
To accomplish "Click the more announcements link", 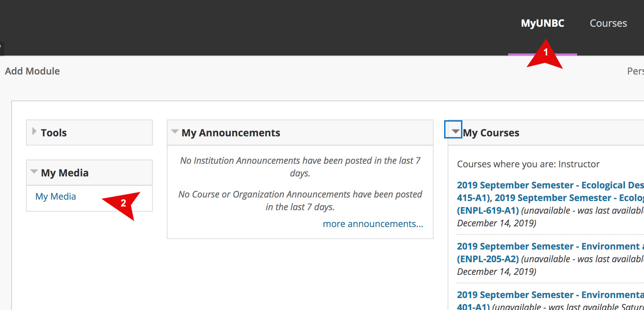I will (x=373, y=224).
